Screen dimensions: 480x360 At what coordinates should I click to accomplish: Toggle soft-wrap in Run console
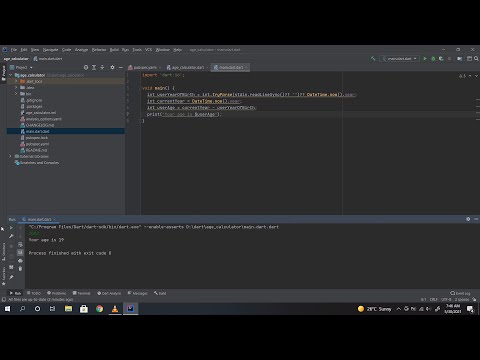click(x=20, y=245)
